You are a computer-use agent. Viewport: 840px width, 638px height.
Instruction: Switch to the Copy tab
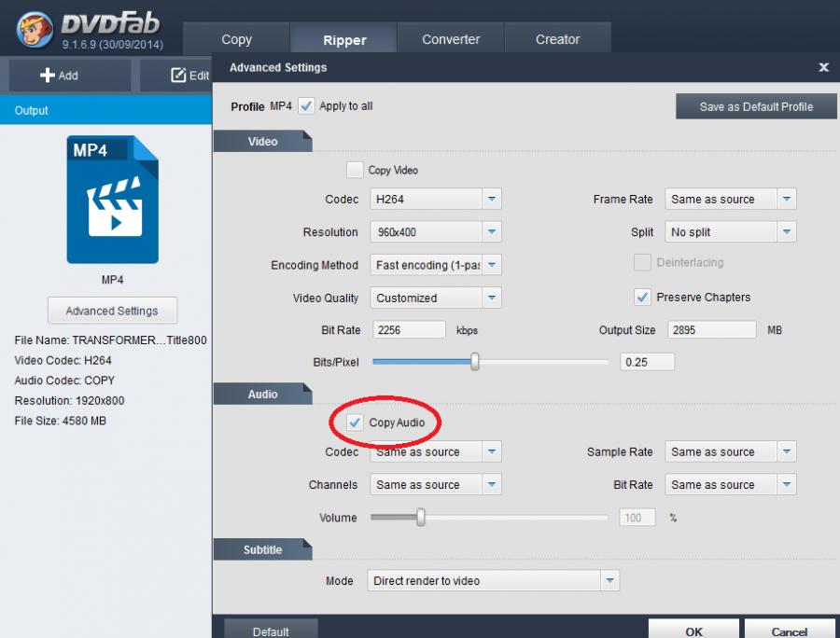[x=236, y=39]
